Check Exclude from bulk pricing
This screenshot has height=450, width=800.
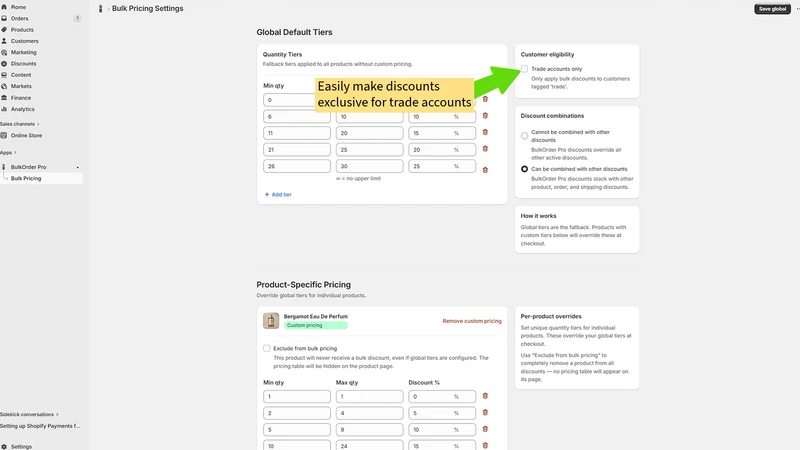pyautogui.click(x=266, y=348)
